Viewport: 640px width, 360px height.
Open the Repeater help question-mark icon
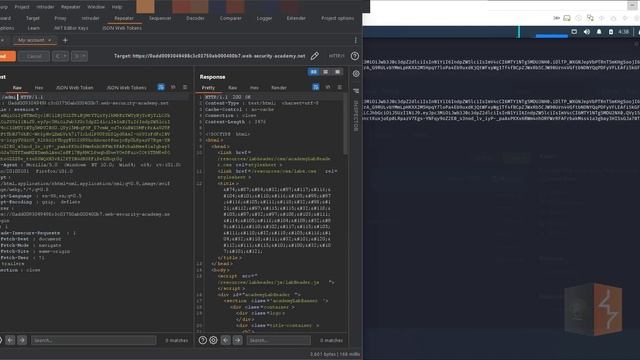point(355,56)
